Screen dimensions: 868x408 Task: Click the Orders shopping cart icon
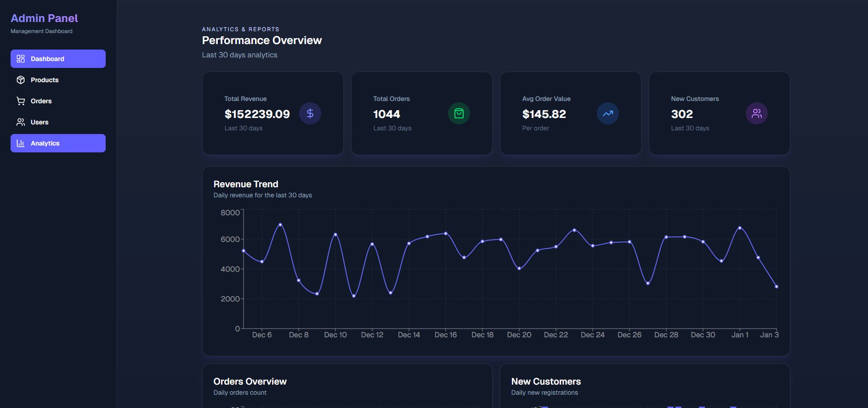point(21,101)
